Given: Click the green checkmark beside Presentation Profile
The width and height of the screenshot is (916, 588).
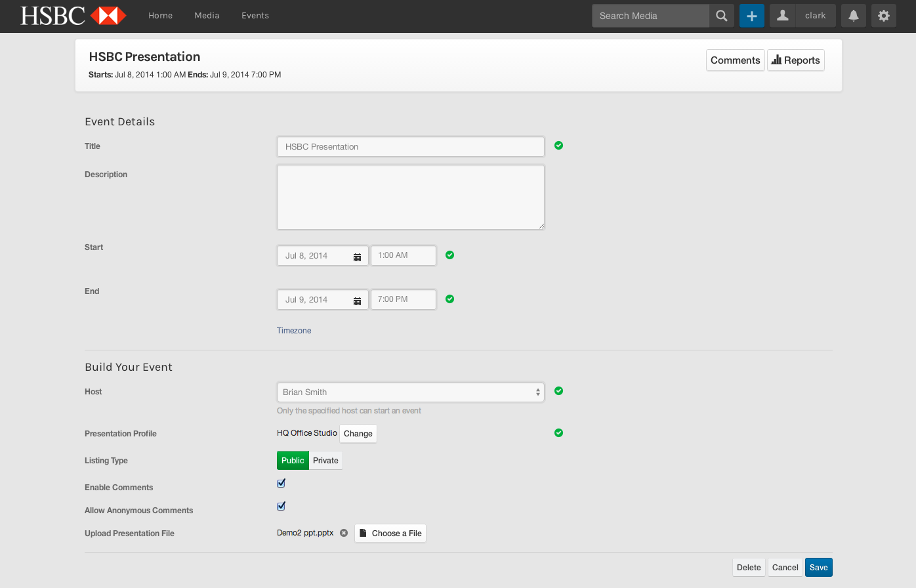Looking at the screenshot, I should point(559,433).
